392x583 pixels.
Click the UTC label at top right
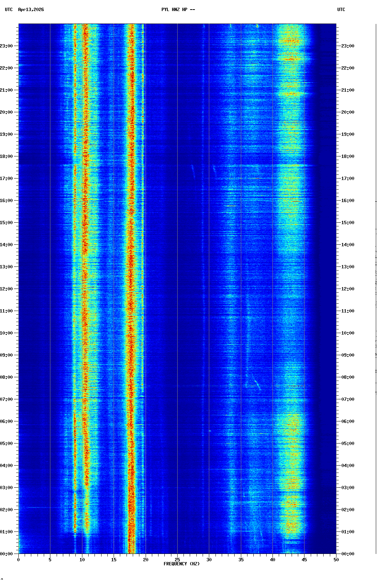click(x=341, y=10)
